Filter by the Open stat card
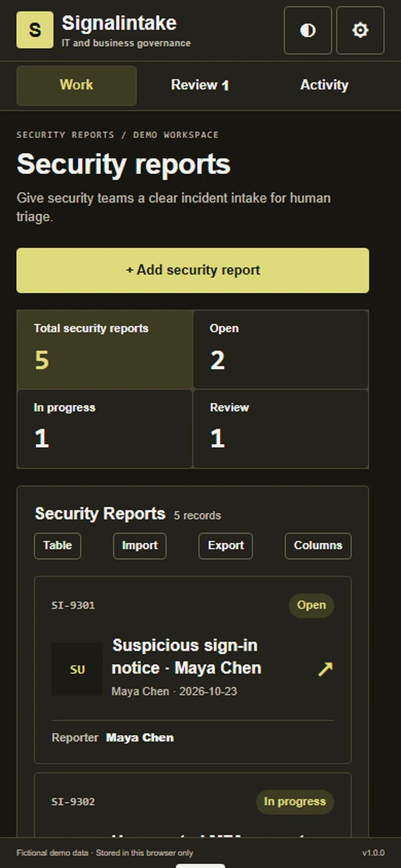Viewport: 401px width, 868px height. [281, 349]
